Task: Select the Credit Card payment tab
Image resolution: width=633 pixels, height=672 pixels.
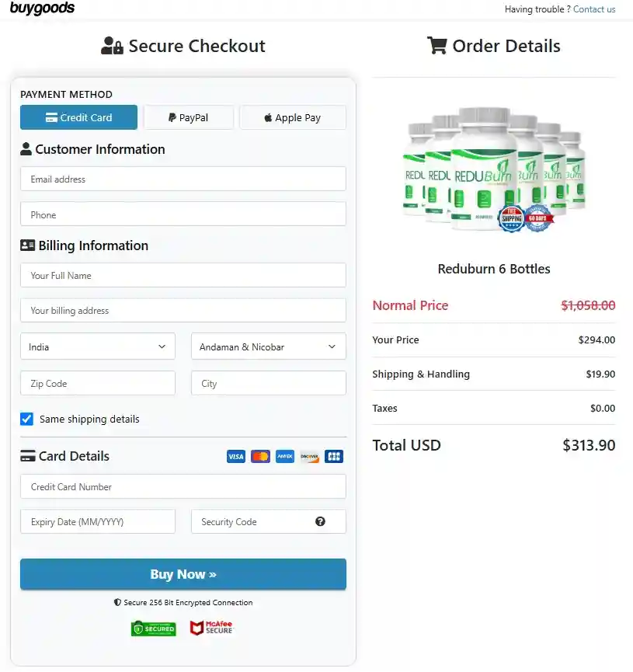Action: click(x=78, y=117)
